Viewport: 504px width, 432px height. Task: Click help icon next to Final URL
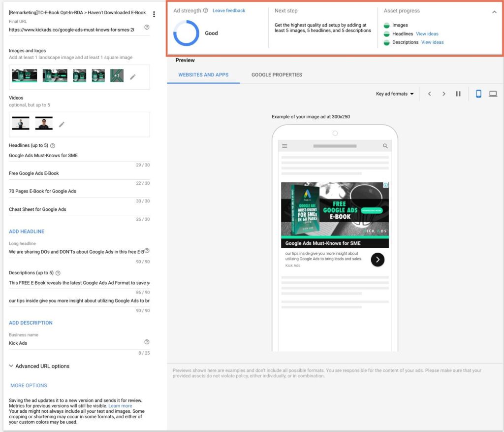pyautogui.click(x=147, y=27)
